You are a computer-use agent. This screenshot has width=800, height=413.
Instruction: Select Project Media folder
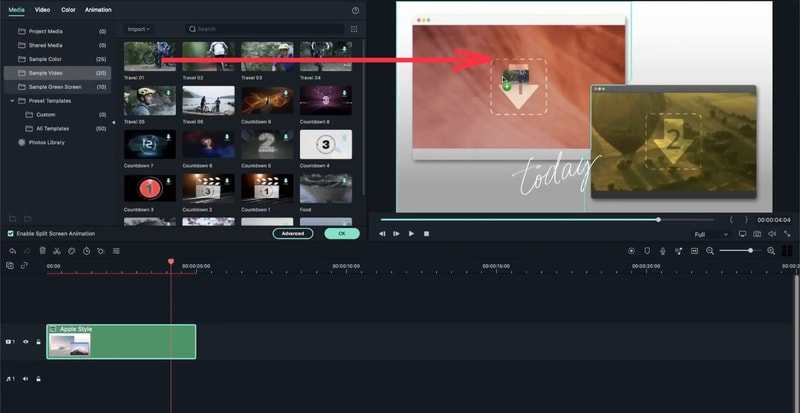(x=57, y=31)
